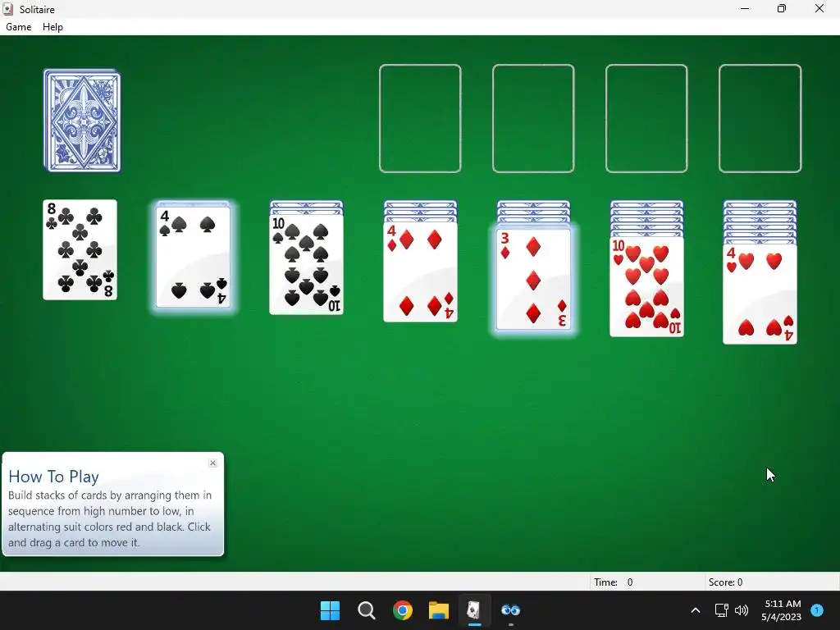Launch Google Chrome from taskbar
This screenshot has height=630, width=840.
coord(402,610)
